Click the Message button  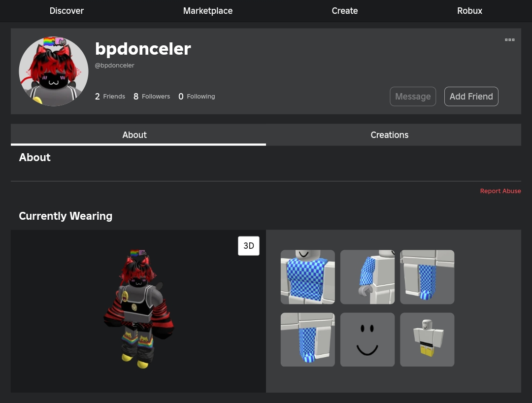coord(413,97)
